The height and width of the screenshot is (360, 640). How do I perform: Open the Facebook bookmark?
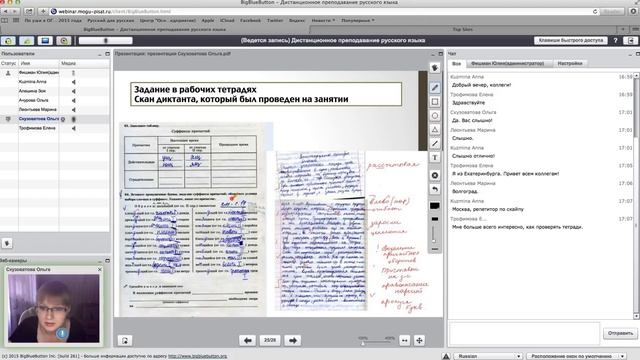[x=250, y=20]
